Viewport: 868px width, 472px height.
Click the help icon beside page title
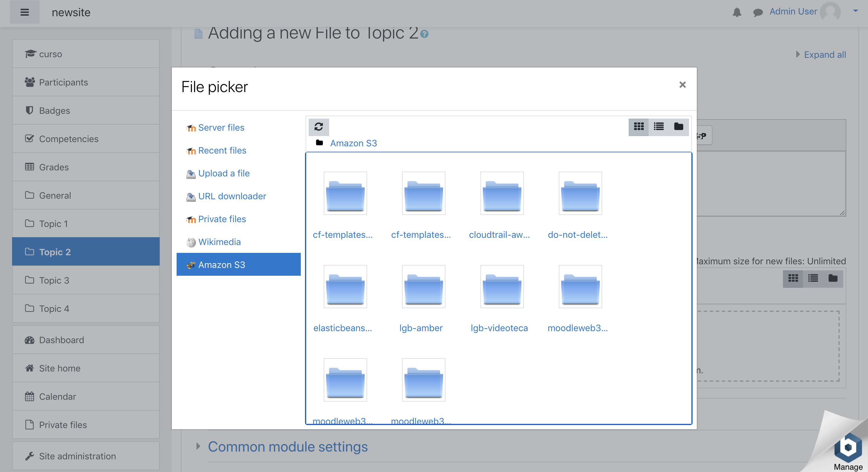click(424, 34)
